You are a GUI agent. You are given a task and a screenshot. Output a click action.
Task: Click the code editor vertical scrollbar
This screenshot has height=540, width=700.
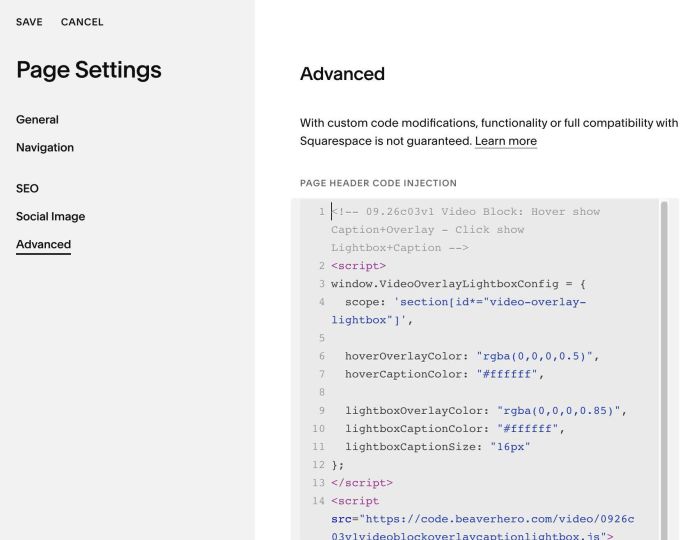[664, 370]
